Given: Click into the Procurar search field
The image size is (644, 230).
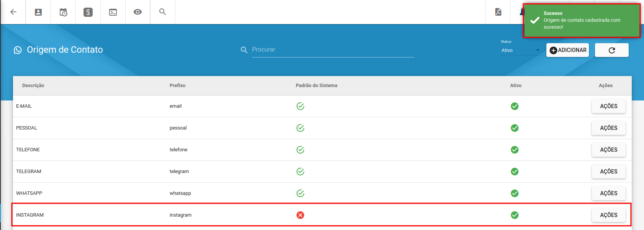Looking at the screenshot, I should (x=333, y=50).
